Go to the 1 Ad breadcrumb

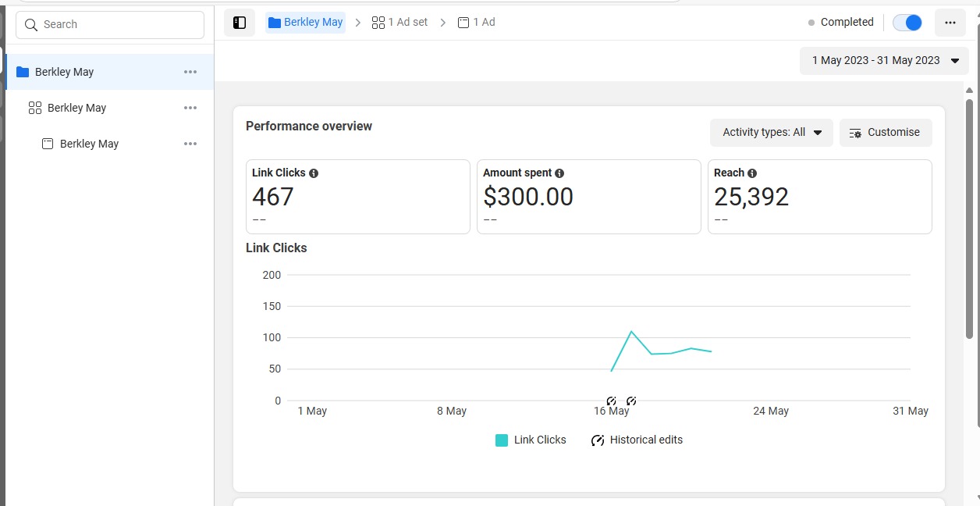coord(477,23)
